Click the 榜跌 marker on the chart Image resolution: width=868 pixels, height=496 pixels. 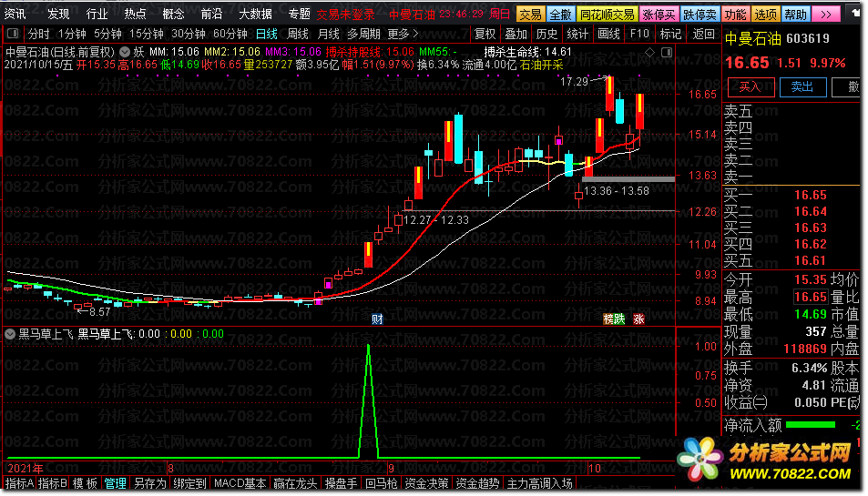(614, 319)
